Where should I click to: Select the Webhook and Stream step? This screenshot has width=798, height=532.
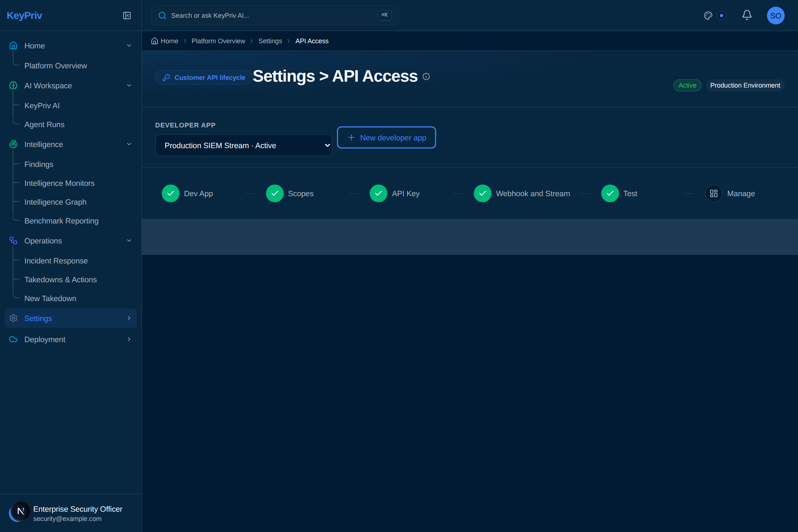522,193
